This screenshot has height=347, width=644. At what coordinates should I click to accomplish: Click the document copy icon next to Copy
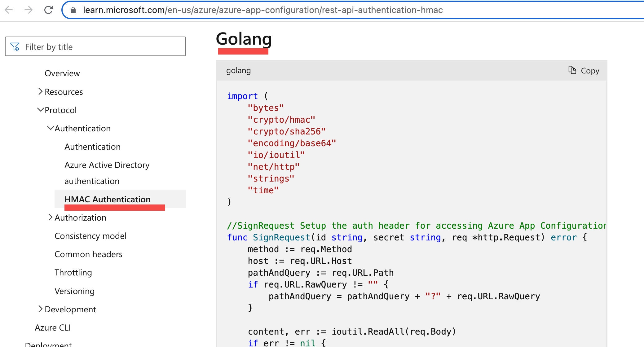coord(572,70)
